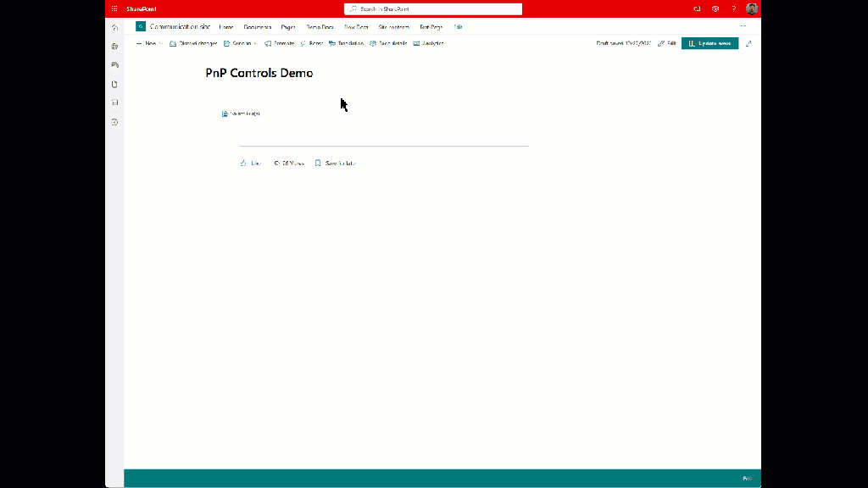This screenshot has height=488, width=868.
Task: Open the Communication site logo
Action: (141, 26)
